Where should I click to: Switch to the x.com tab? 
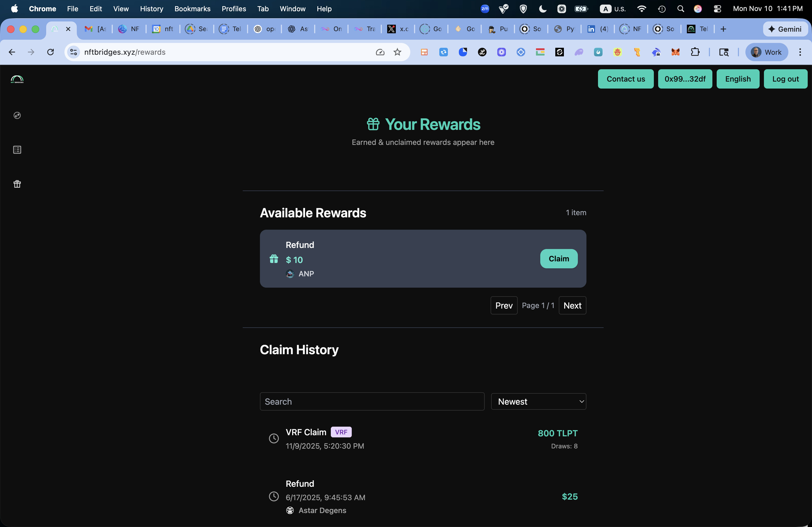[398, 29]
